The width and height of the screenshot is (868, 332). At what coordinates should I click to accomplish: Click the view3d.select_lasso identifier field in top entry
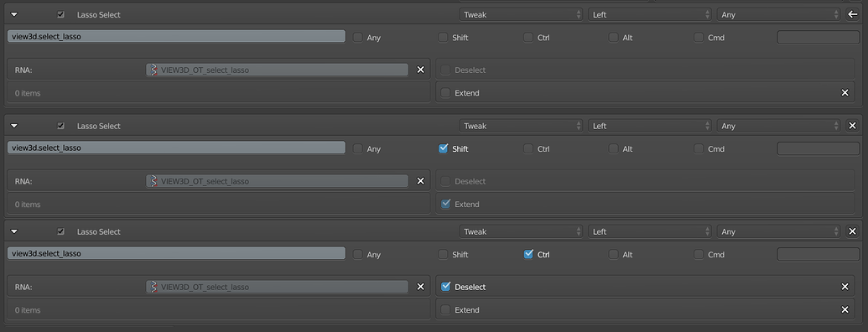[x=177, y=37]
